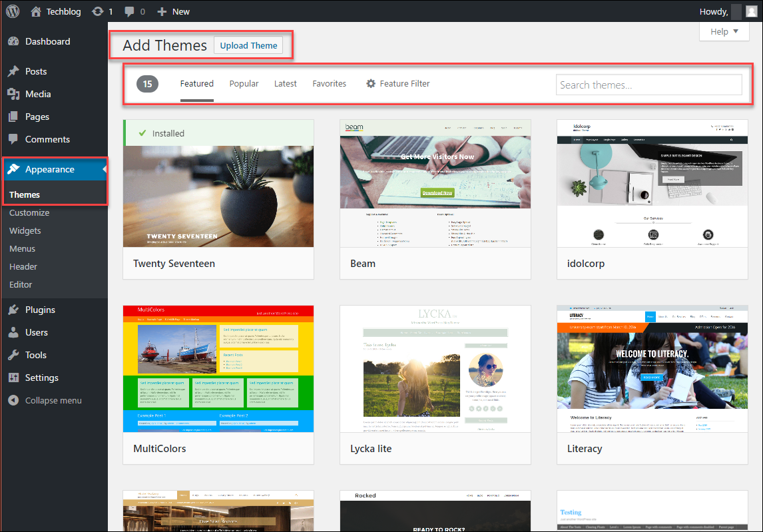Open the Themes submenu link
The image size is (763, 532).
coord(25,194)
